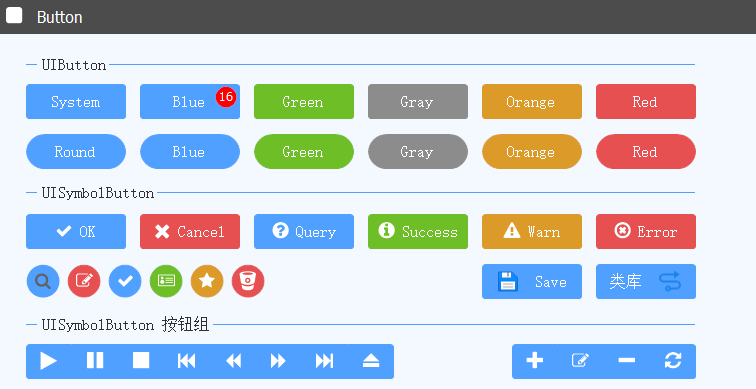Select the rounded Orange button
756x389 pixels.
[532, 152]
